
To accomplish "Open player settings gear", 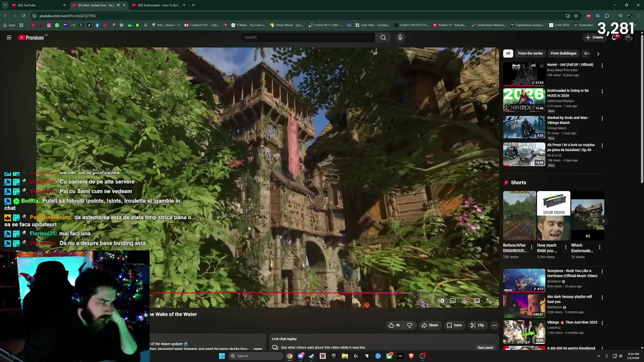I will pos(465,301).
